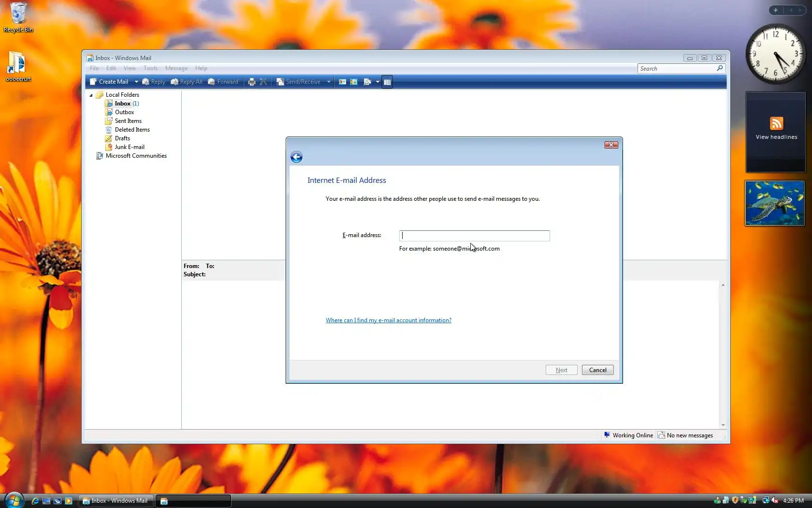The height and width of the screenshot is (508, 812).
Task: Click View headlines in the RSS gadget
Action: click(776, 137)
